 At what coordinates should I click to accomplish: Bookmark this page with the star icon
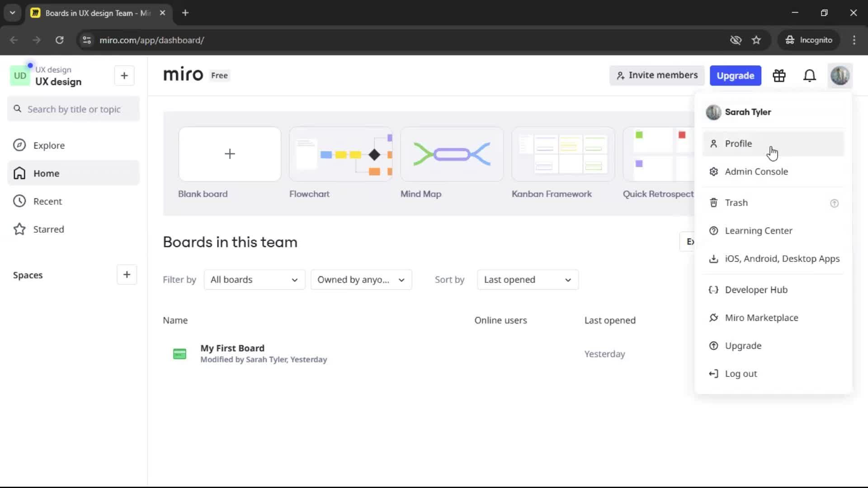[756, 40]
